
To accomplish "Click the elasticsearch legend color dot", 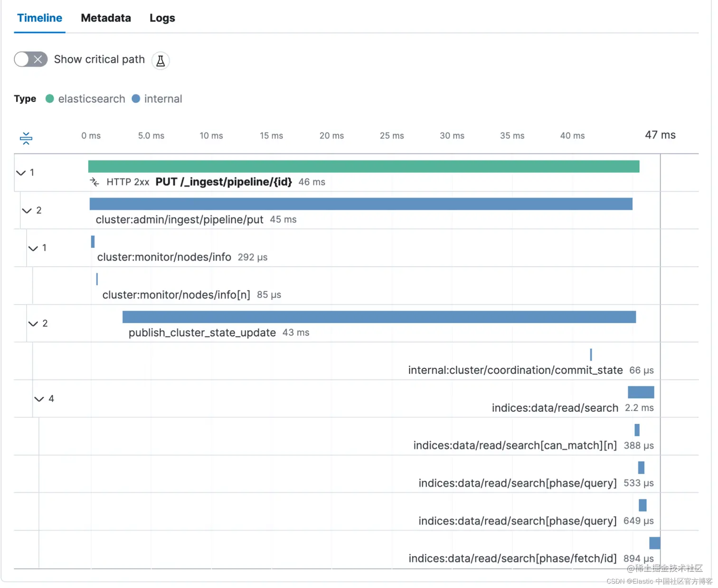I will coord(49,99).
